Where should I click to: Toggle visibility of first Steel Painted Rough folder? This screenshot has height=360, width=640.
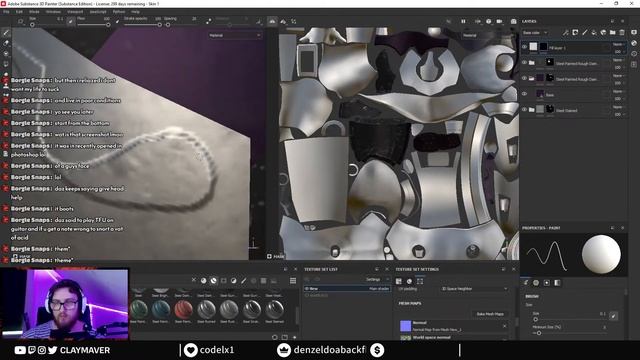tap(524, 62)
